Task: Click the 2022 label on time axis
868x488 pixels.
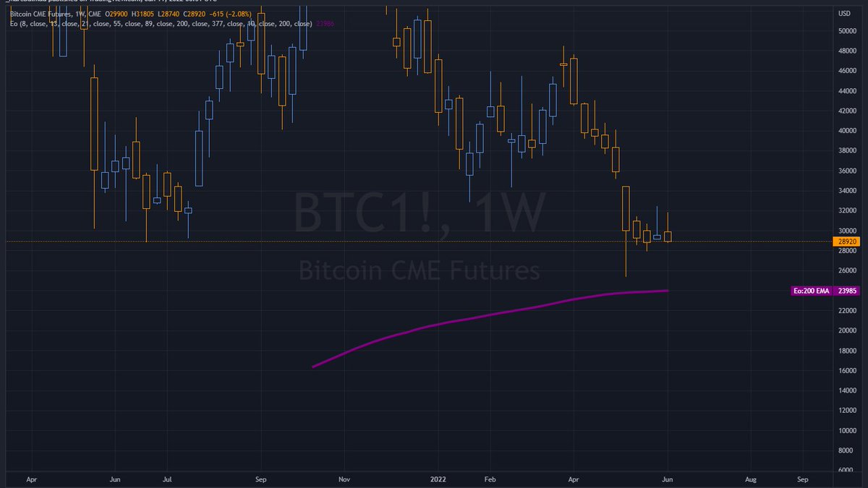Action: 438,479
